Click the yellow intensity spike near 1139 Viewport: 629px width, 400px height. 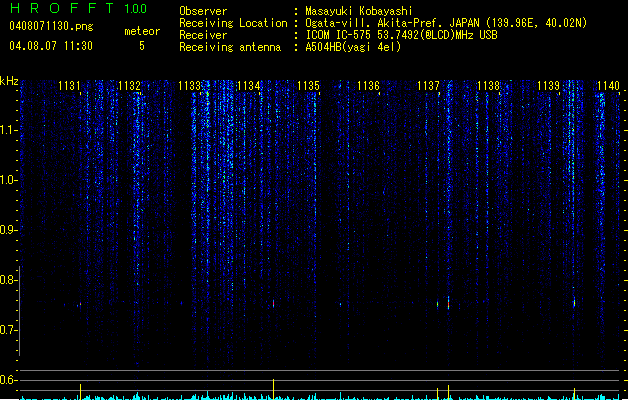(574, 393)
